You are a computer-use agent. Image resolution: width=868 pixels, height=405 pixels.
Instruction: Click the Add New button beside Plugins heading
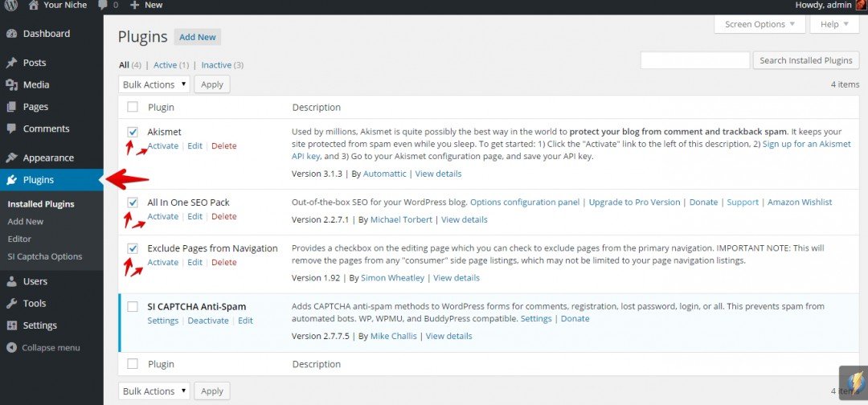point(198,37)
